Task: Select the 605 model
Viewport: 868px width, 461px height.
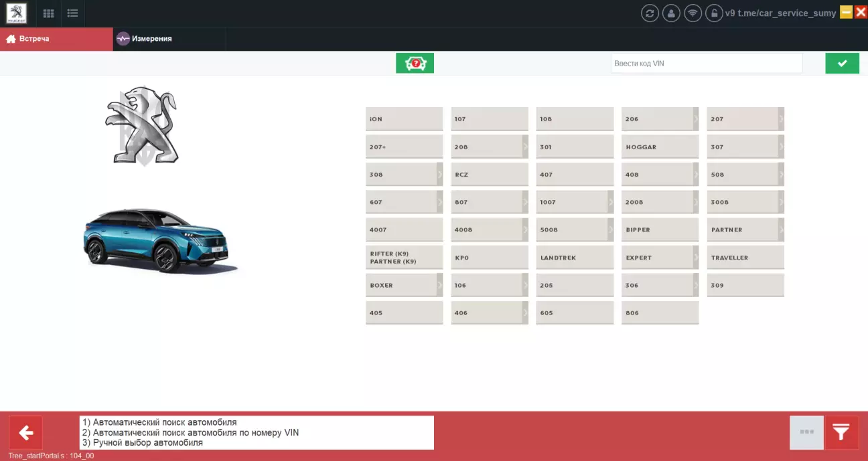Action: [x=575, y=313]
